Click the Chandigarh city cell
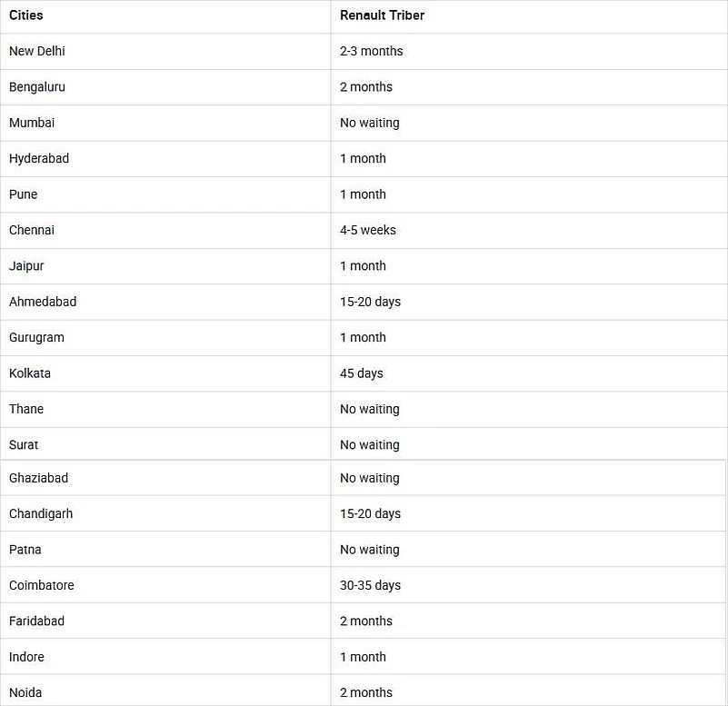This screenshot has height=706, width=728. point(41,513)
